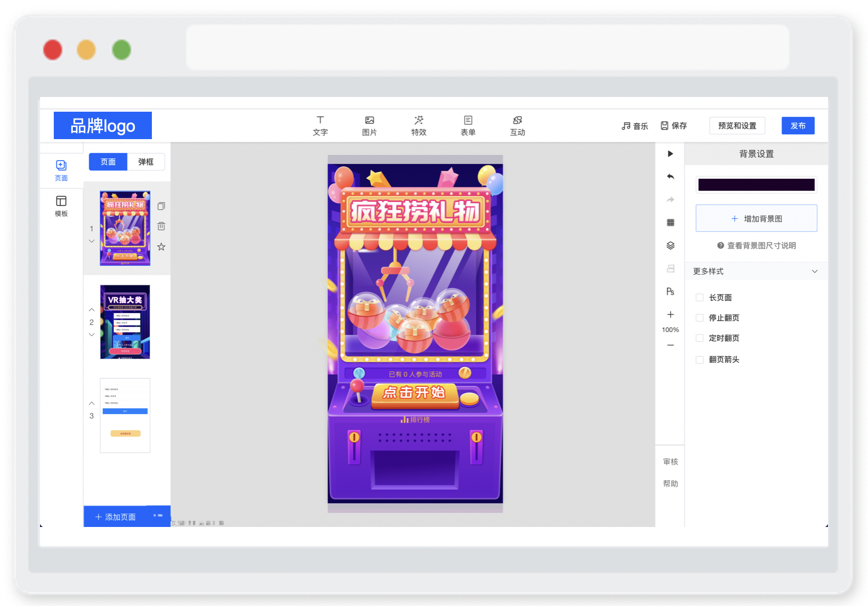Delete page 1 with trash icon
Viewport: 868px width, 606px height.
pos(161,226)
